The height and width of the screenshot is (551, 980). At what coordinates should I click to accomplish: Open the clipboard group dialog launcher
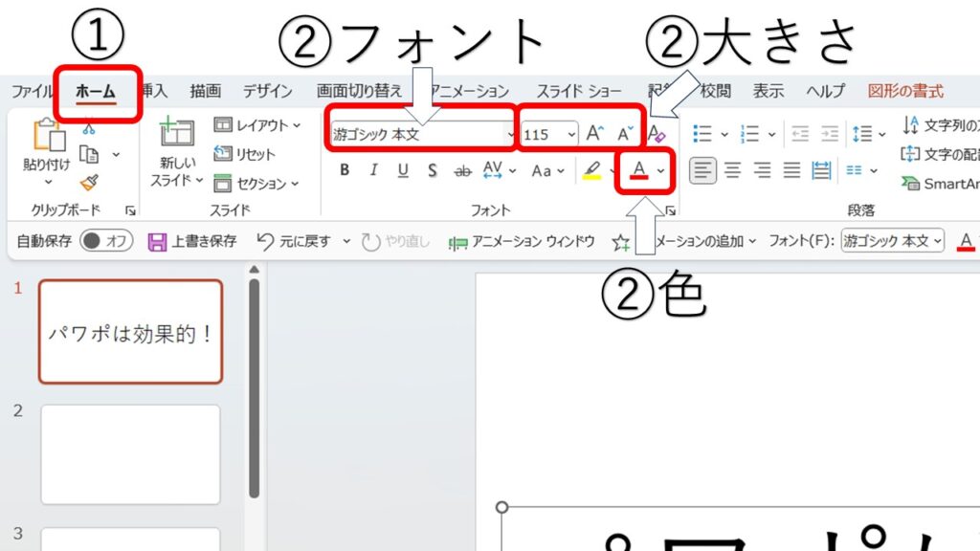coord(130,210)
